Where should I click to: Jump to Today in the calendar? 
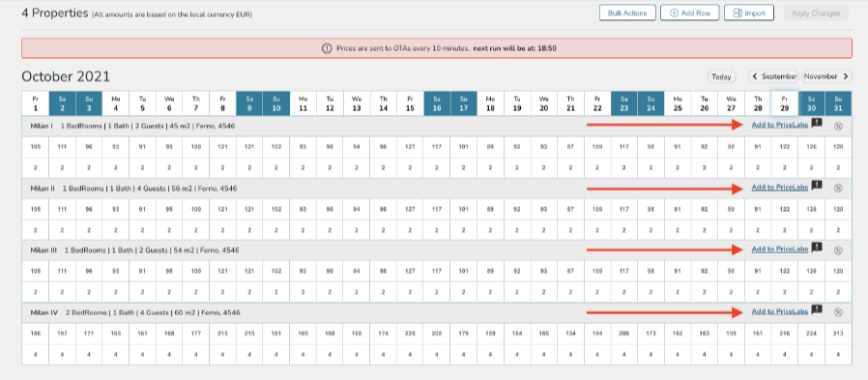pos(721,76)
